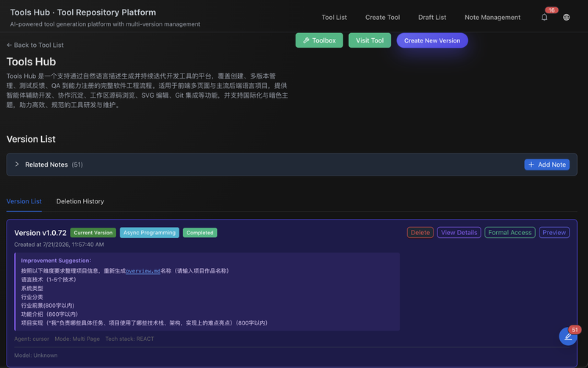Click the 'Model: Unknown' text
Viewport: 588px width, 368px height.
click(x=35, y=356)
